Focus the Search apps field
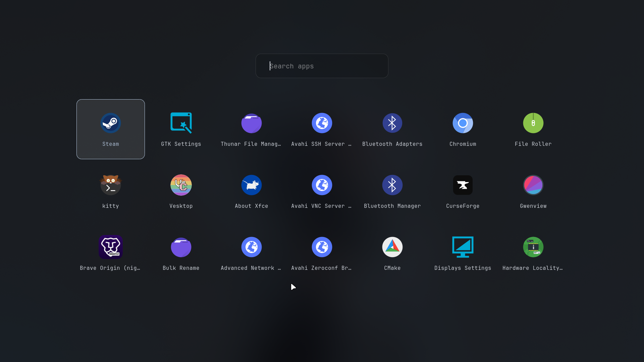Screen dimensions: 644x362 [322, 66]
